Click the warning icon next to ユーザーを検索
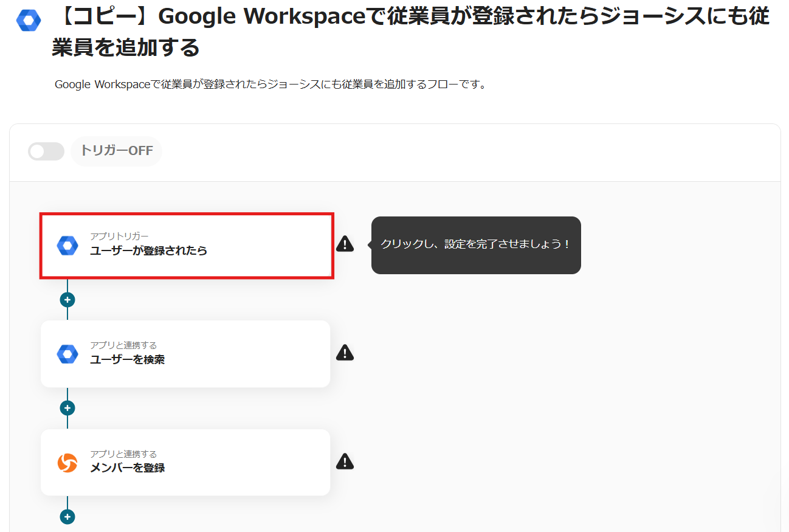The height and width of the screenshot is (532, 789). coord(345,353)
